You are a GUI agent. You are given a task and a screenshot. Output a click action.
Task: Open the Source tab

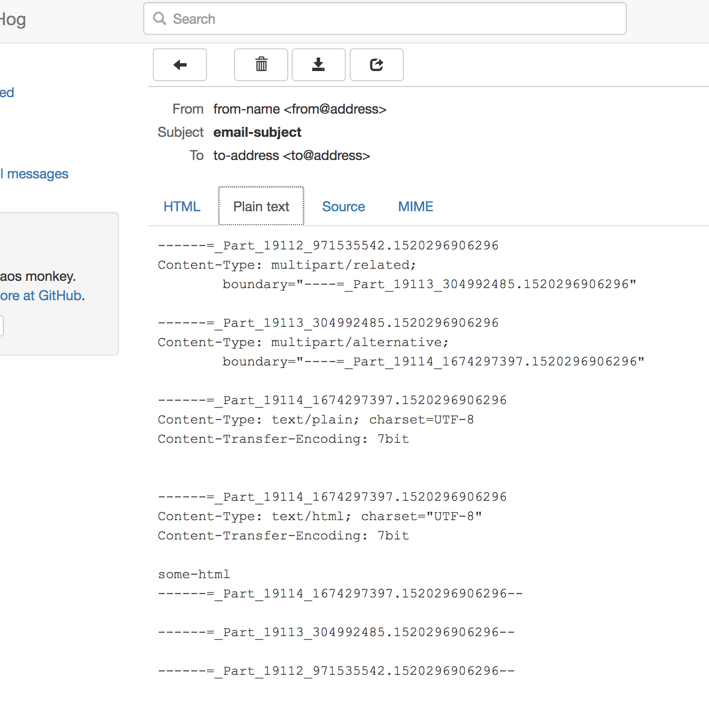[x=343, y=206]
